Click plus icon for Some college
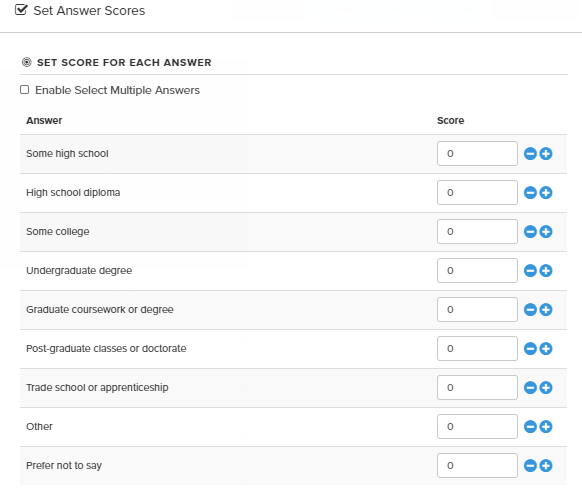 (x=546, y=232)
